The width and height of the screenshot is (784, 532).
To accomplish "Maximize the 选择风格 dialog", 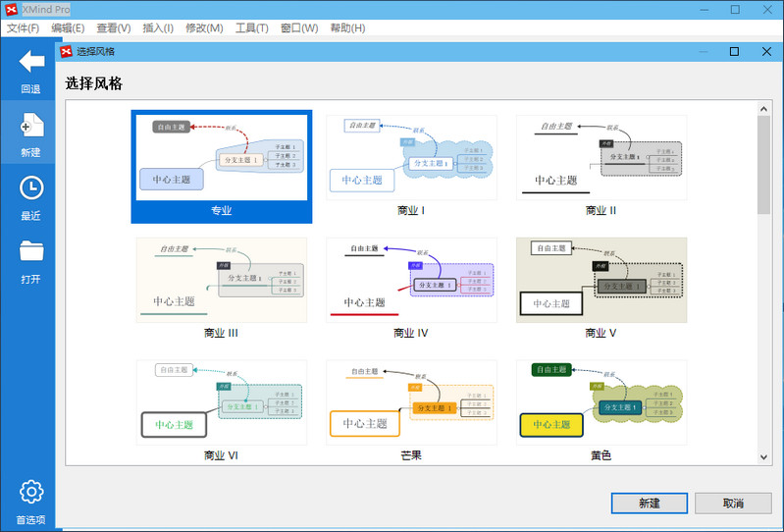I will (734, 51).
